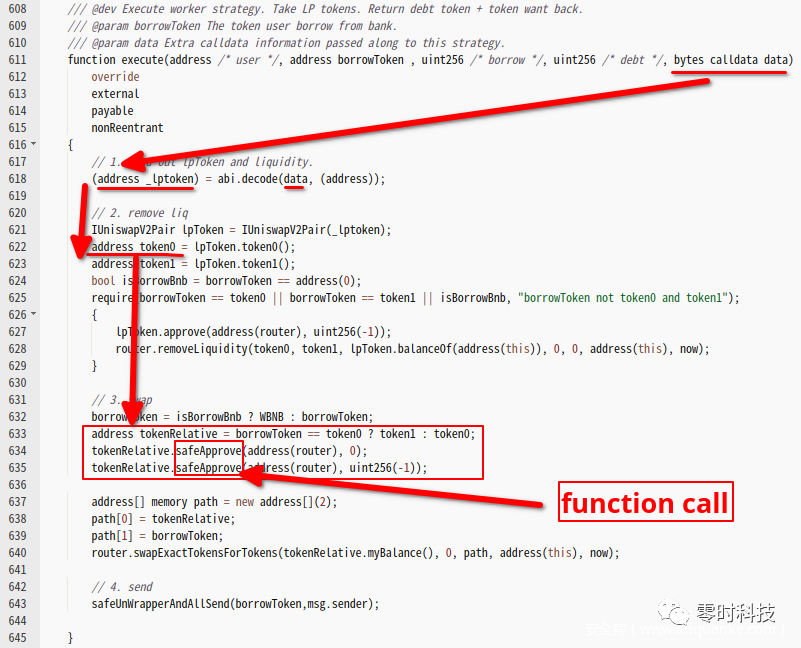Viewport: 801px width, 648px height.
Task: Collapse the fold arrow at line 626
Action: [x=34, y=313]
